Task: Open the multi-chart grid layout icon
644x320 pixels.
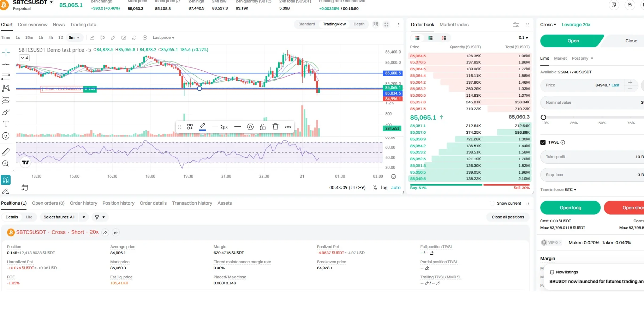Action: click(376, 24)
